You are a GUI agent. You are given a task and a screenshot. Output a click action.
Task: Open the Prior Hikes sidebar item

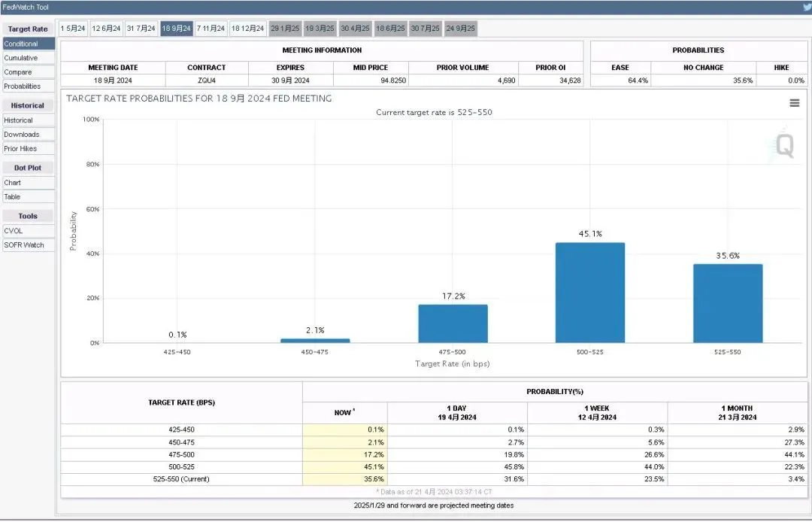pyautogui.click(x=29, y=149)
